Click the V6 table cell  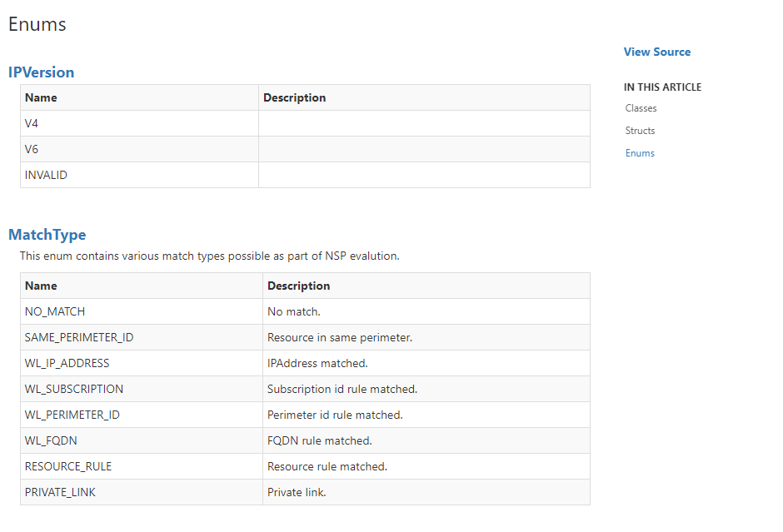pyautogui.click(x=139, y=149)
